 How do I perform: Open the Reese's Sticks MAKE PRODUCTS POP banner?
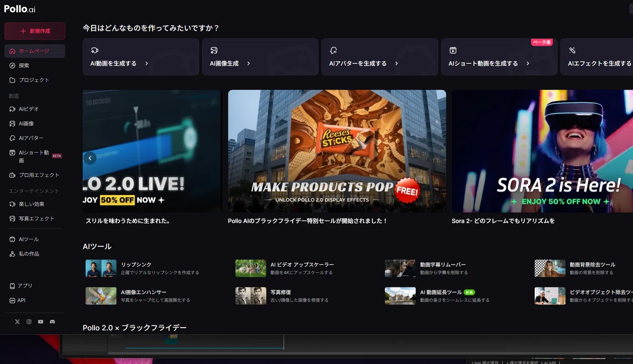coord(337,151)
